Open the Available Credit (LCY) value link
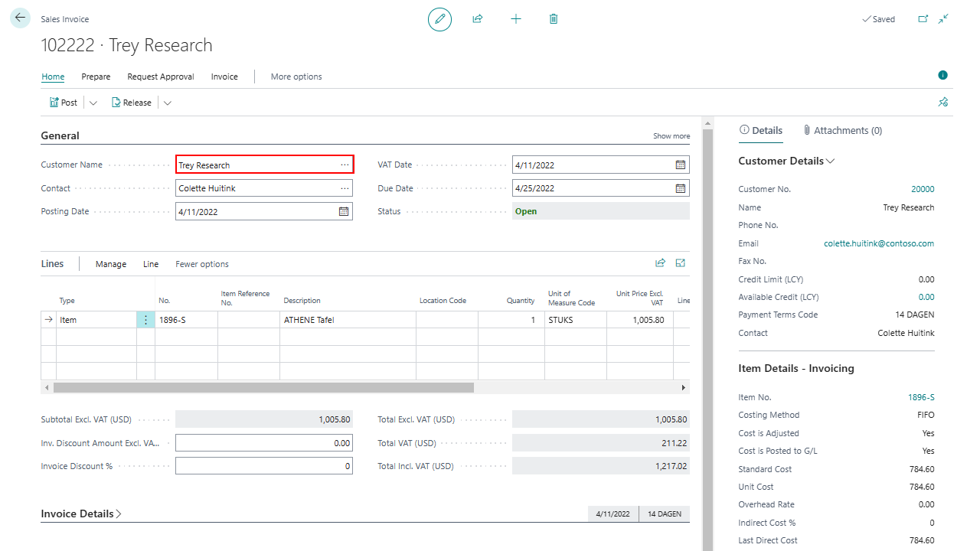The image size is (980, 551). 926,297
